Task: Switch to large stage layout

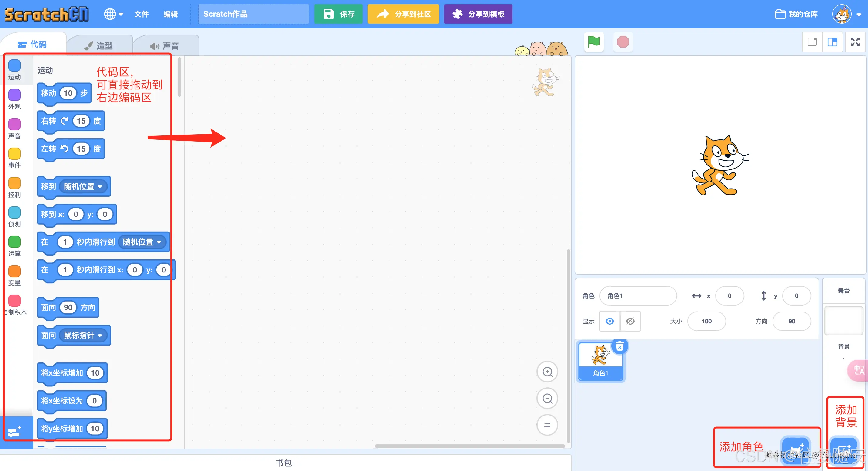Action: (833, 42)
